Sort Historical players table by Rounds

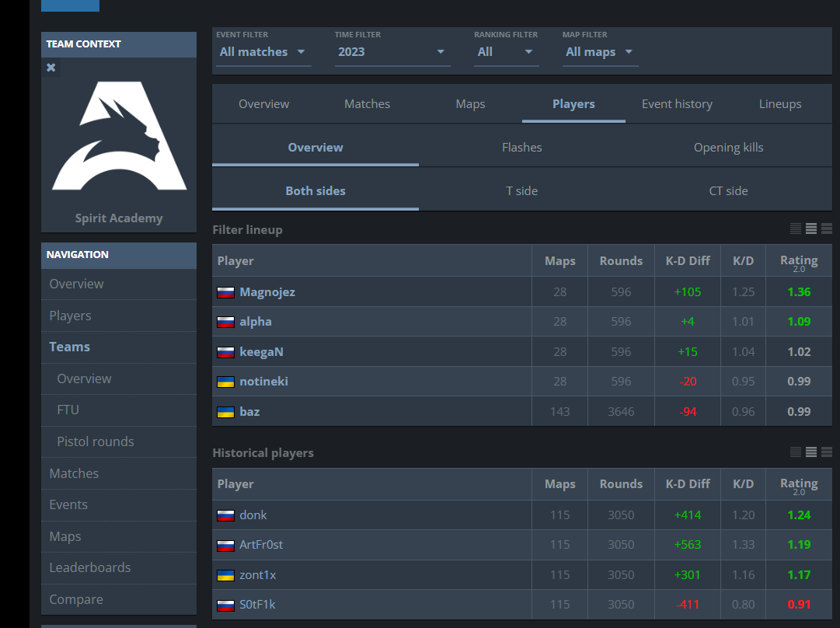pos(621,484)
